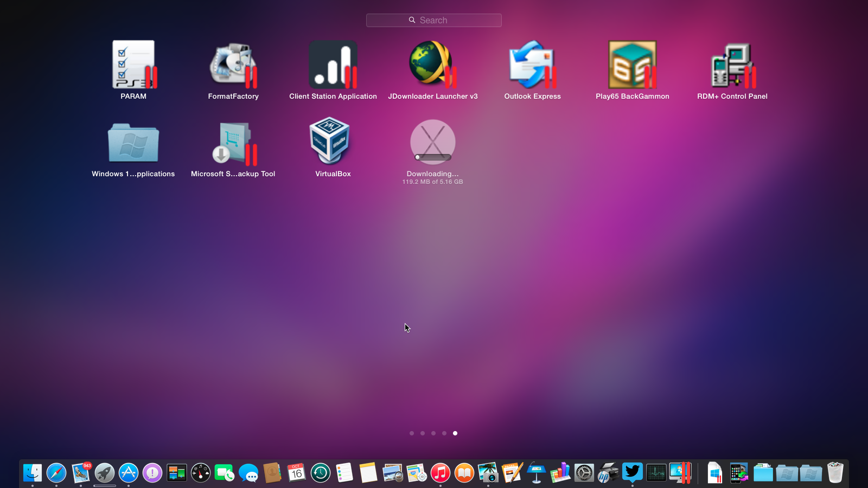868x488 pixels.
Task: Open Time Machine from Dock
Action: [x=321, y=473]
